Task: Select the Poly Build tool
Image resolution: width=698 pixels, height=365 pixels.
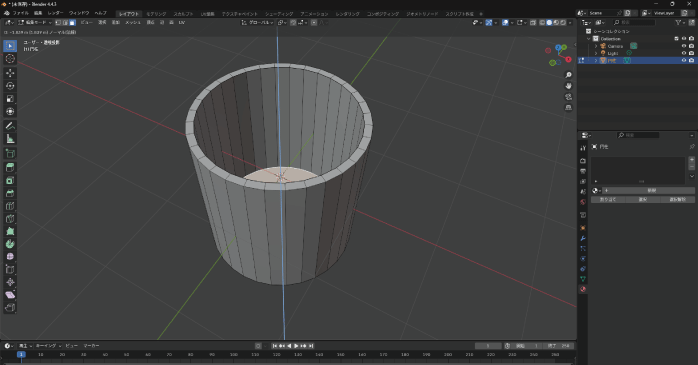Action: click(x=10, y=231)
